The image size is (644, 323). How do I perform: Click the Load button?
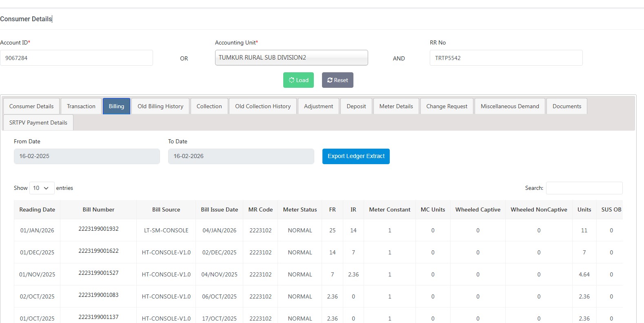click(x=298, y=80)
